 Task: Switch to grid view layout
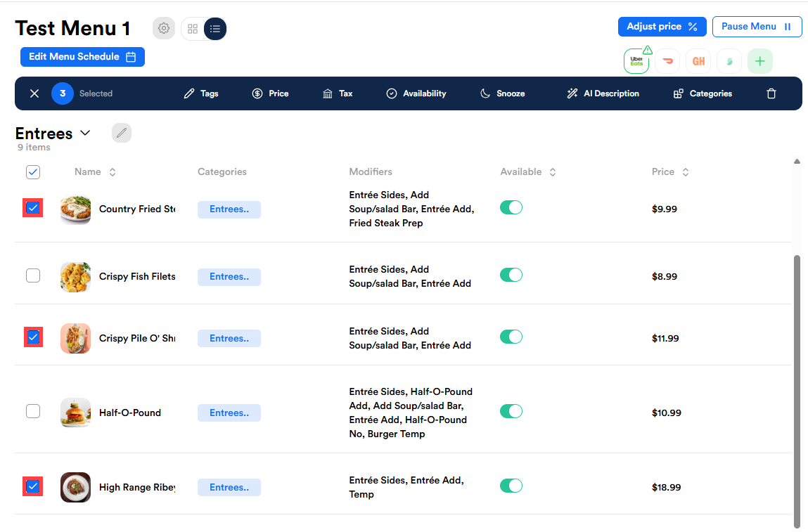[x=193, y=29]
